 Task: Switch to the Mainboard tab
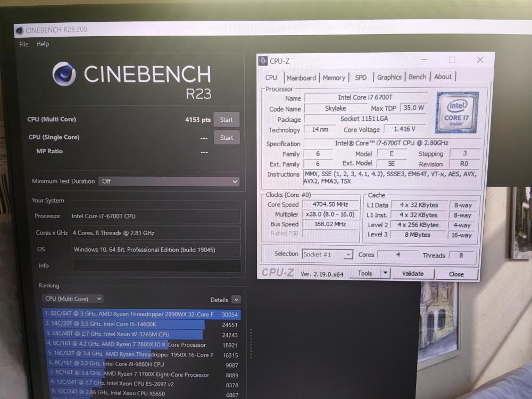click(x=301, y=78)
